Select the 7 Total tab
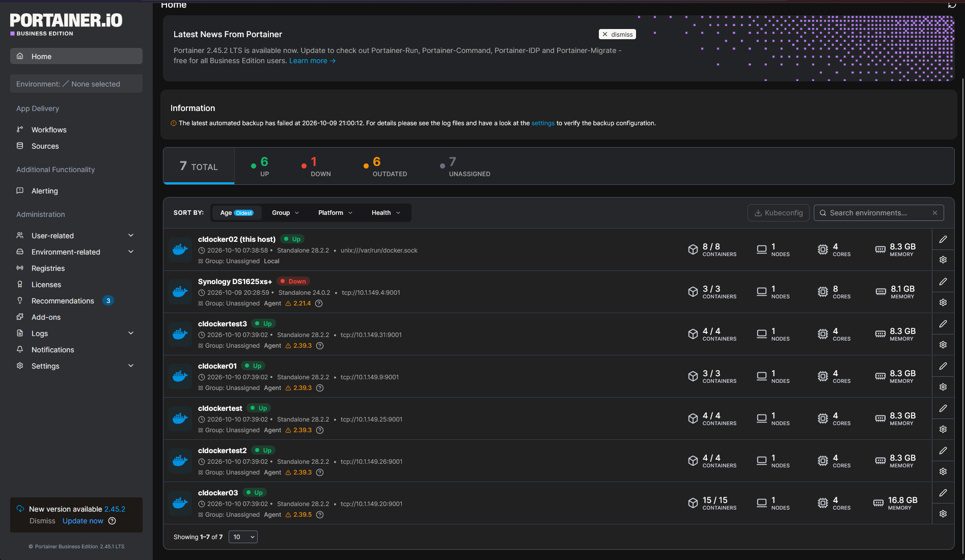The height and width of the screenshot is (560, 965). [199, 166]
